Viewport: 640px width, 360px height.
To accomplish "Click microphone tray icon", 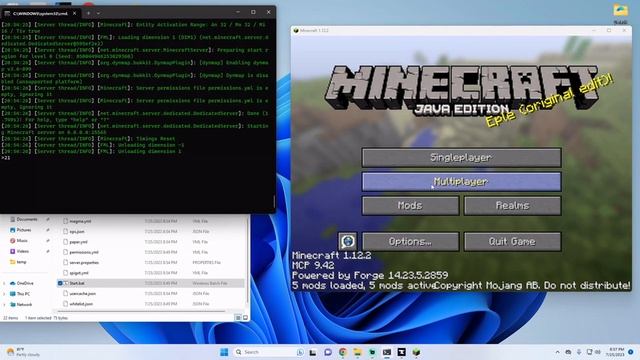I will click(x=579, y=352).
